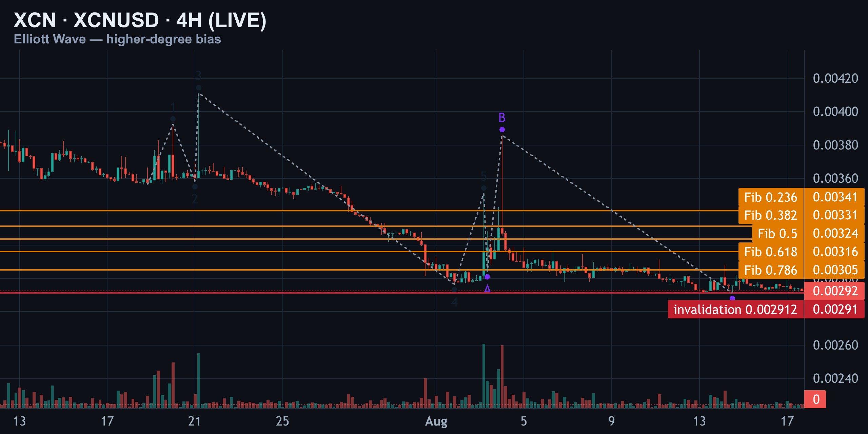This screenshot has width=868, height=434.
Task: Click the current price tag 0.00292
Action: (834, 291)
